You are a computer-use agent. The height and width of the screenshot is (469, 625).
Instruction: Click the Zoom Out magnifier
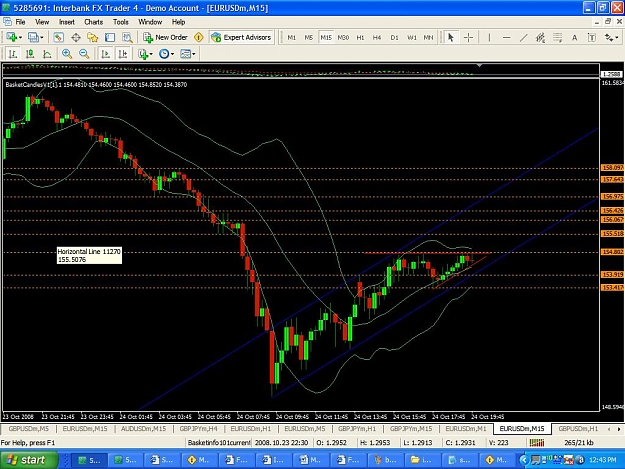coord(84,53)
